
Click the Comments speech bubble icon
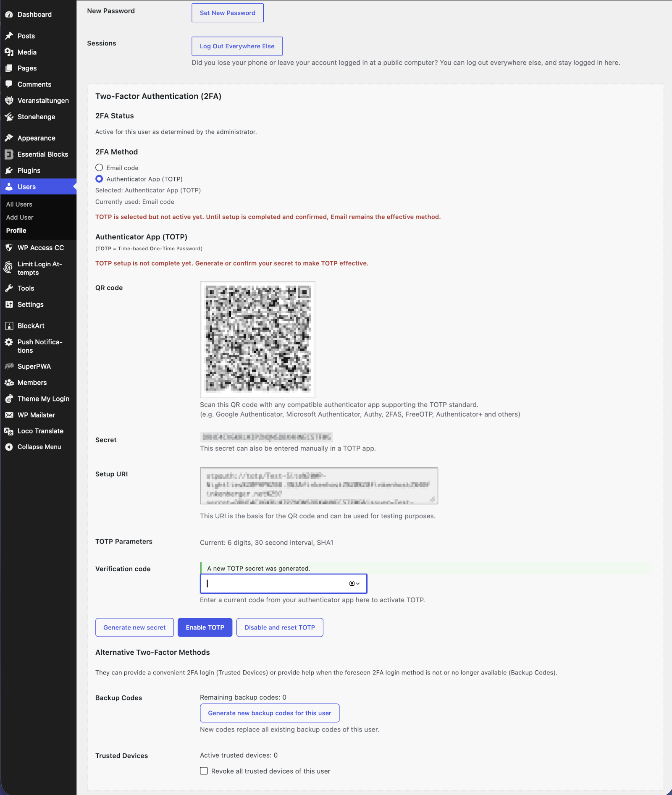coord(9,84)
